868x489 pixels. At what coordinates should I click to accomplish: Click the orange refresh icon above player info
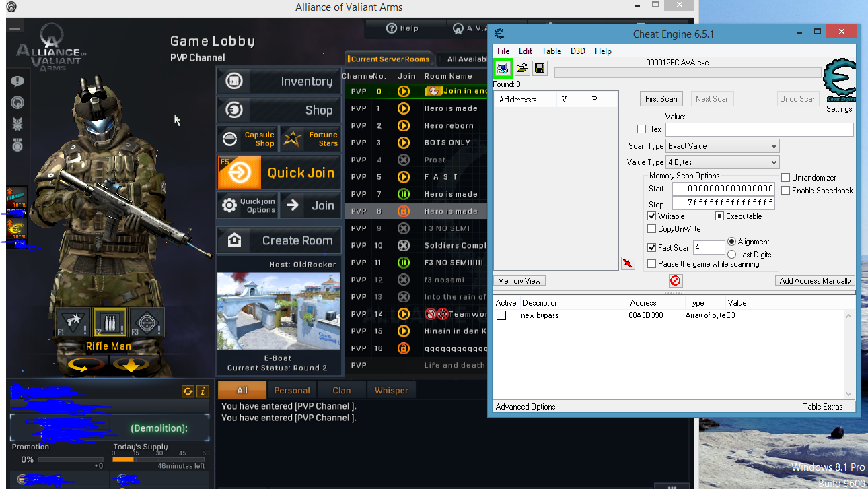click(188, 391)
